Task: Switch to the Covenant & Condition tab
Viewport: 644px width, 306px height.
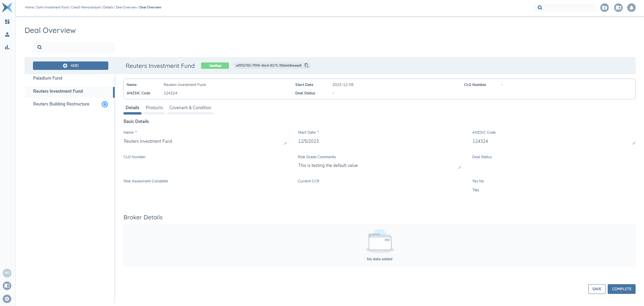Action: point(190,108)
